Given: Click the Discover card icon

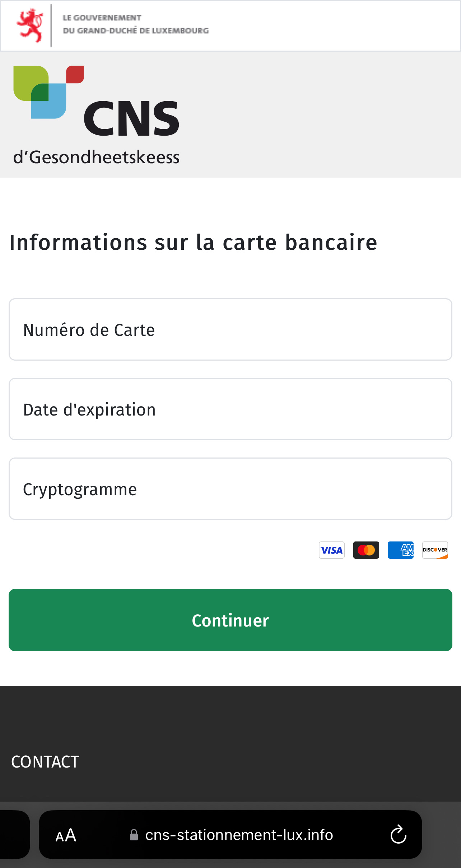Looking at the screenshot, I should click(435, 550).
